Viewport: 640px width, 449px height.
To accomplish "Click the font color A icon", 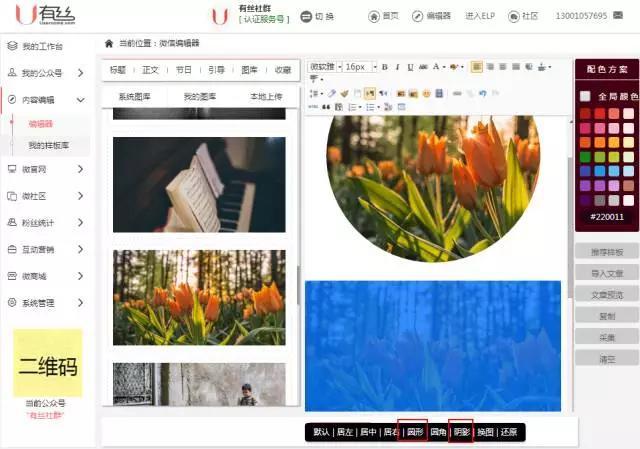I will pos(436,67).
